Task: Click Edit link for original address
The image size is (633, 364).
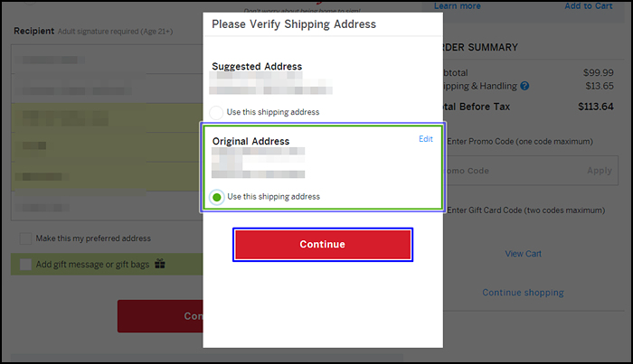Action: tap(426, 139)
